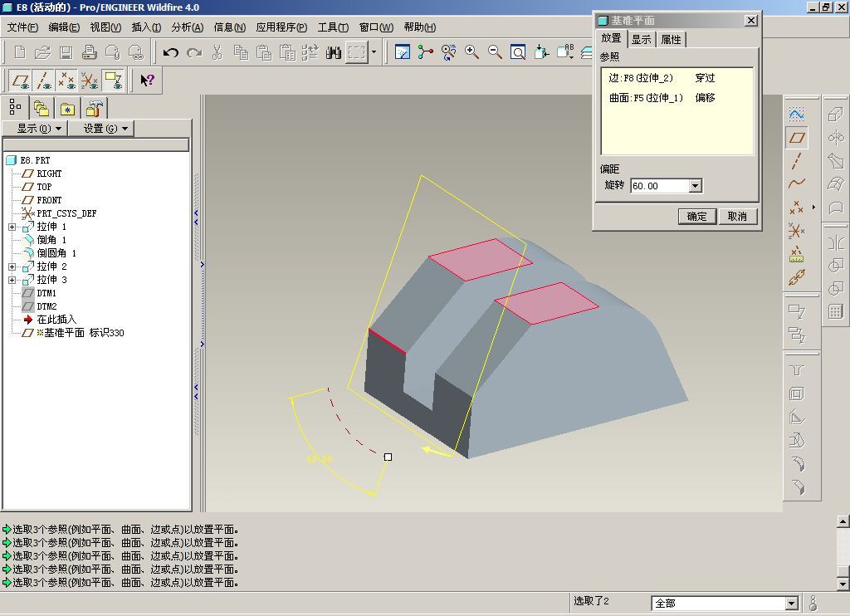The height and width of the screenshot is (616, 850).
Task: Select the 边:F8(拉伸_2) reference row
Action: pos(677,78)
